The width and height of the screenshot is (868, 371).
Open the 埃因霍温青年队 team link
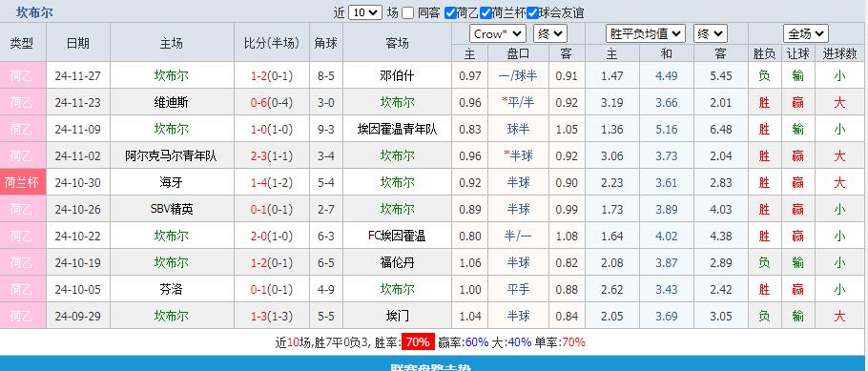[397, 129]
